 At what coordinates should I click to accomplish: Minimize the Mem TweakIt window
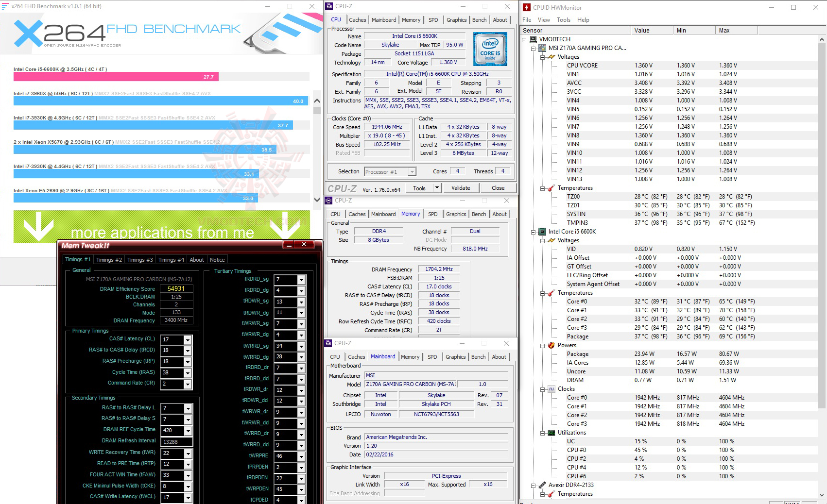tap(289, 245)
